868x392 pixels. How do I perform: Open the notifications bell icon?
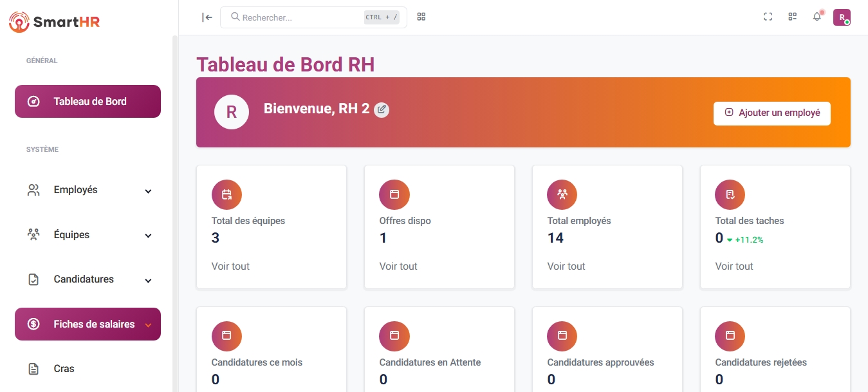(x=817, y=16)
